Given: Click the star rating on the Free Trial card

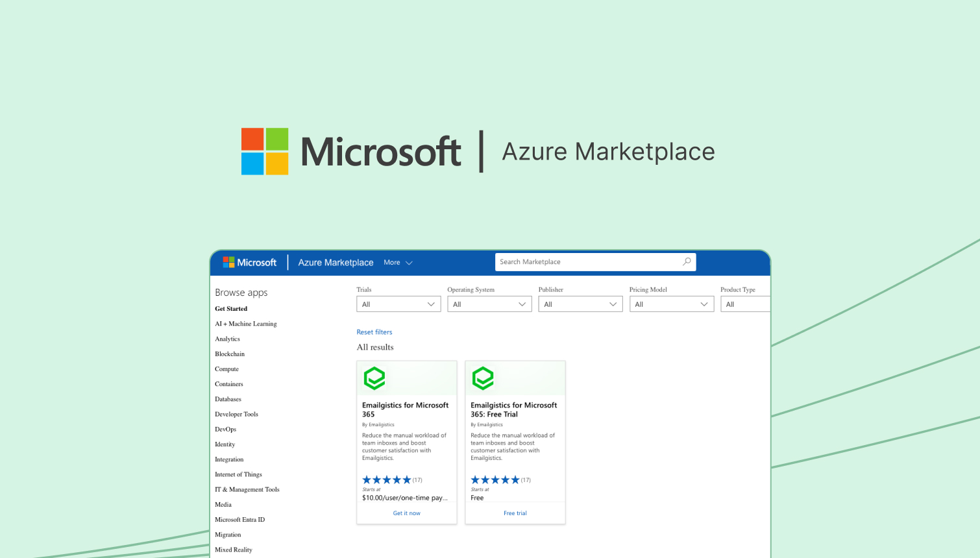Looking at the screenshot, I should coord(495,480).
